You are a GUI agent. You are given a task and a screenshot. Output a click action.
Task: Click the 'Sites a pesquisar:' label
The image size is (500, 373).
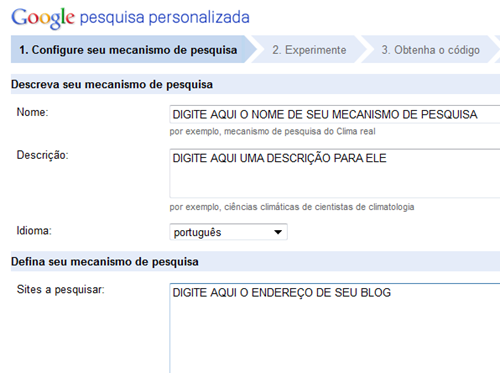point(60,290)
